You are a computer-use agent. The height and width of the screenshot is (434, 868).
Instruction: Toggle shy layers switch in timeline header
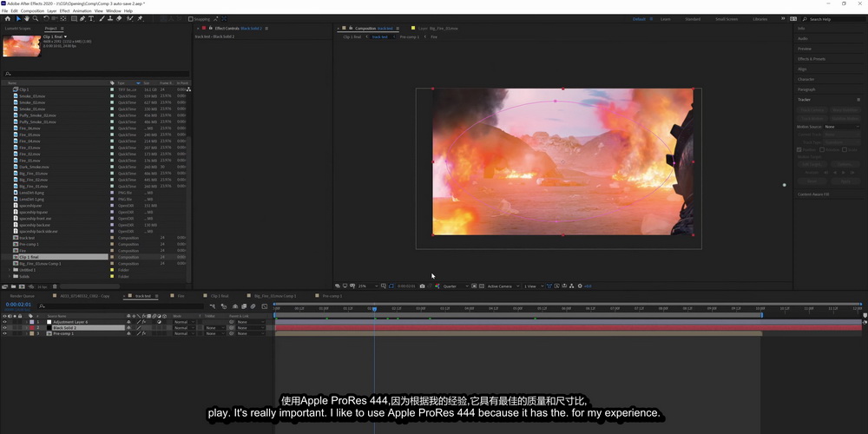pos(235,306)
